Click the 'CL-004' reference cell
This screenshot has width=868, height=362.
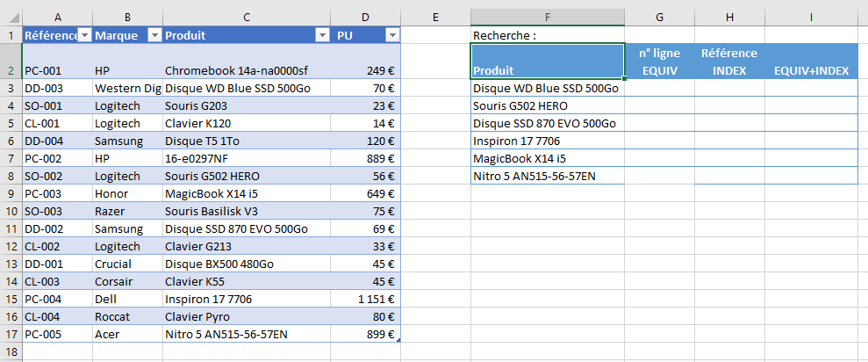click(x=58, y=317)
